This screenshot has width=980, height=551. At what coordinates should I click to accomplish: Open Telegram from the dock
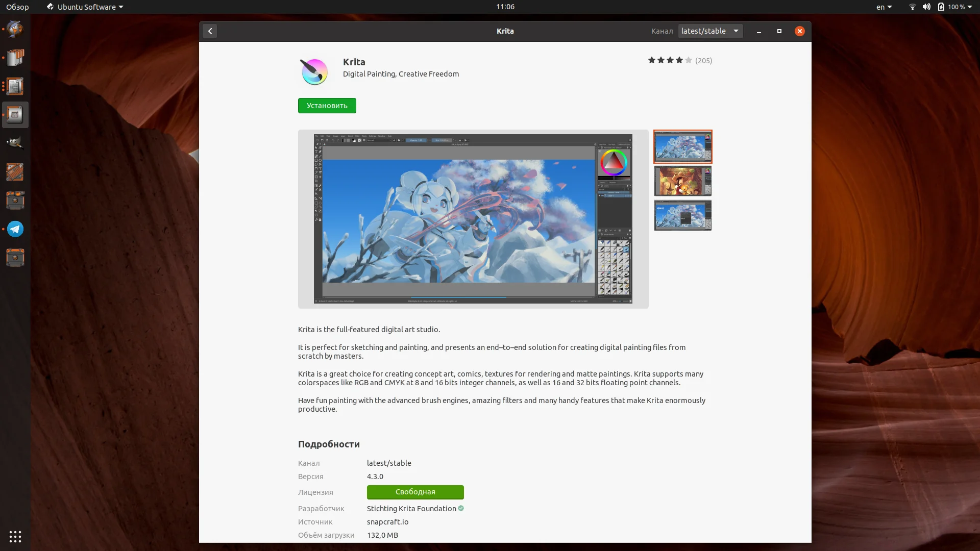(x=15, y=229)
